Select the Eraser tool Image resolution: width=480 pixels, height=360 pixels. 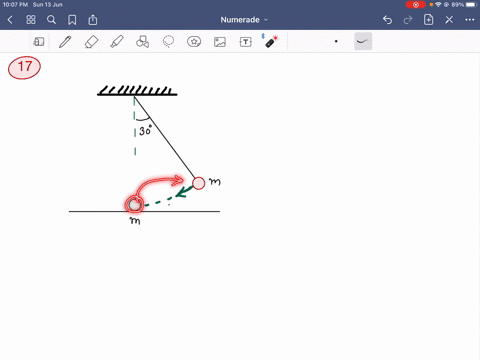[91, 42]
